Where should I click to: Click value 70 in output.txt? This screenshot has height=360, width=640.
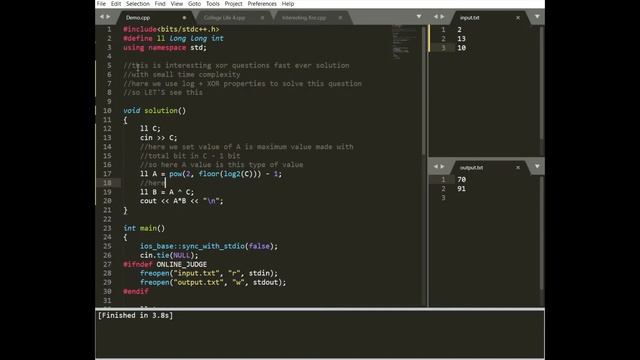pos(461,180)
